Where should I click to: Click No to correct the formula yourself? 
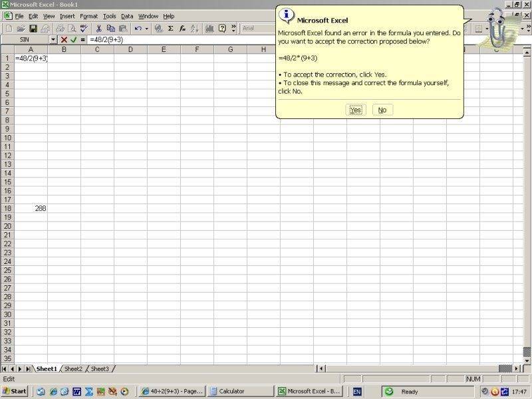(x=382, y=110)
